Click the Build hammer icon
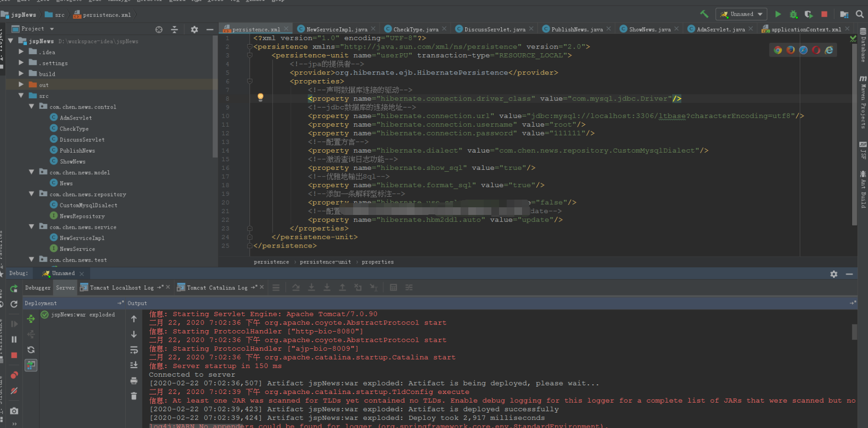 tap(704, 14)
